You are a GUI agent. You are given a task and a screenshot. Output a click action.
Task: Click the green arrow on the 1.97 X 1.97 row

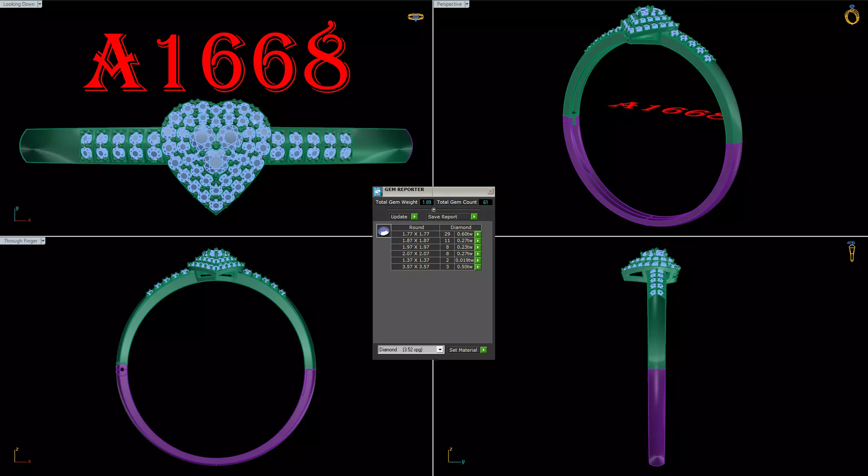click(x=478, y=247)
